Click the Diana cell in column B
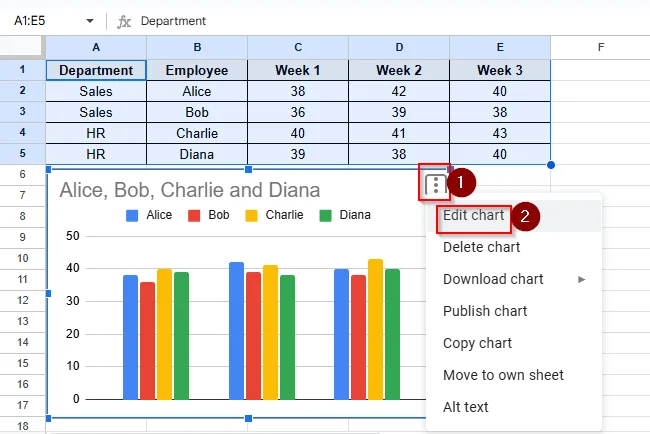Viewport: 650px width, 434px height. (197, 154)
